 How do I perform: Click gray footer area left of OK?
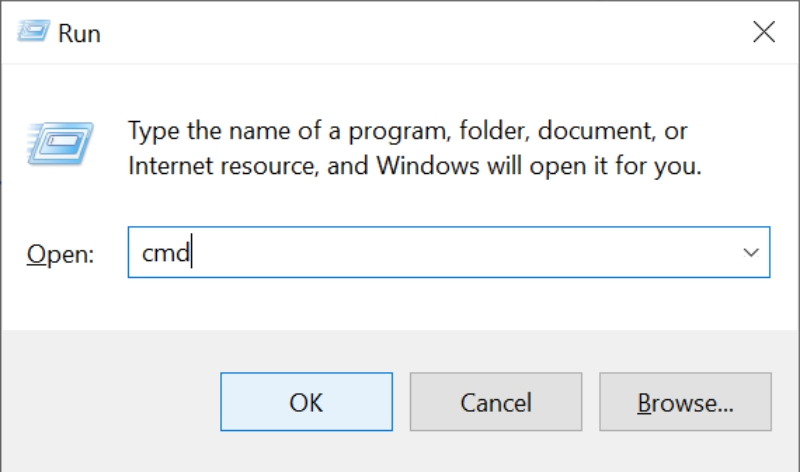110,402
